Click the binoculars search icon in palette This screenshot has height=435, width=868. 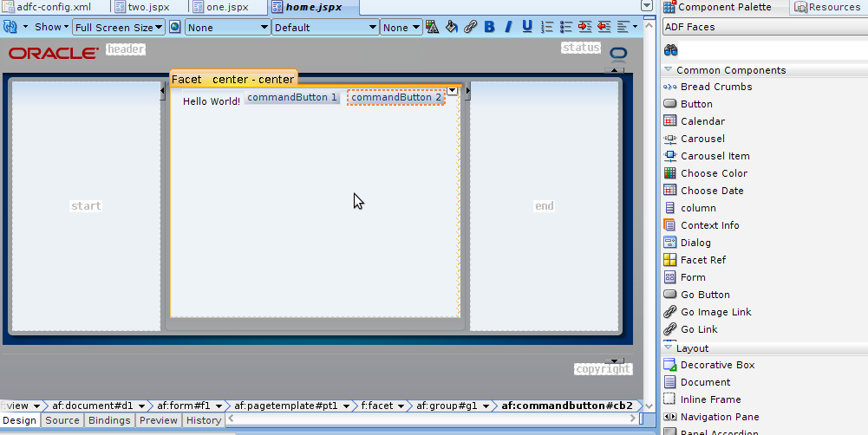point(670,50)
